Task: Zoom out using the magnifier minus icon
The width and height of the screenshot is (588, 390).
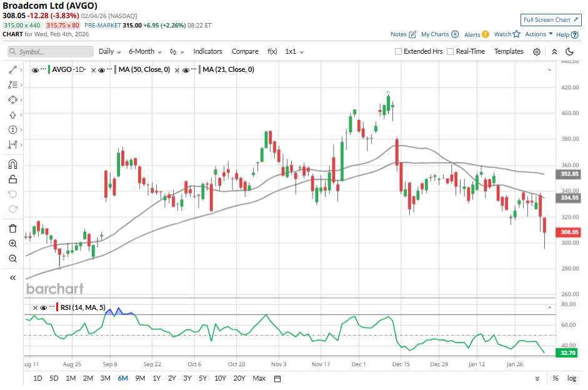Action: point(12,259)
